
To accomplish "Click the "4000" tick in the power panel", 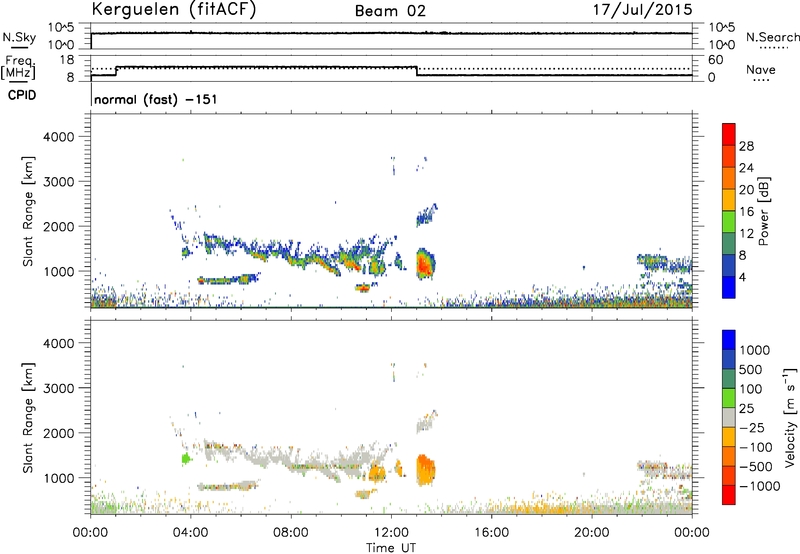I will [x=58, y=137].
